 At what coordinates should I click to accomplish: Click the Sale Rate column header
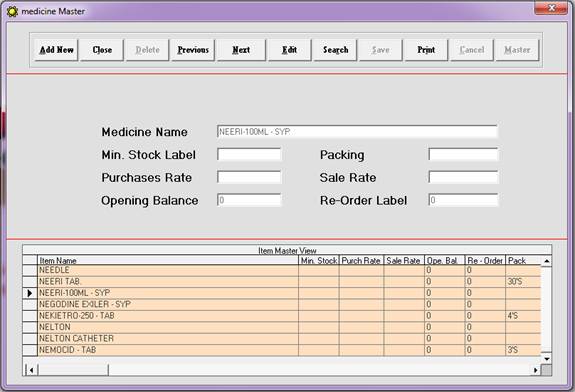404,260
